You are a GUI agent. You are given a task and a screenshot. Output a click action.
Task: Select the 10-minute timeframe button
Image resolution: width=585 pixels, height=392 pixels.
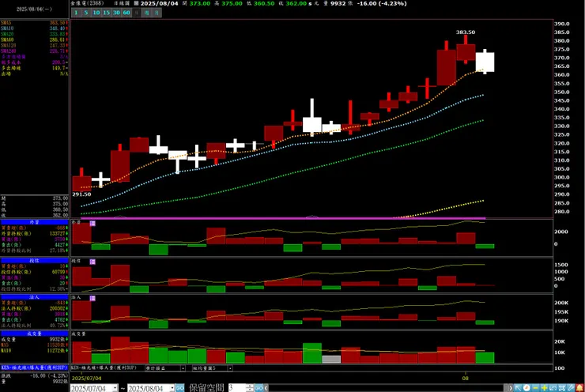pos(96,13)
